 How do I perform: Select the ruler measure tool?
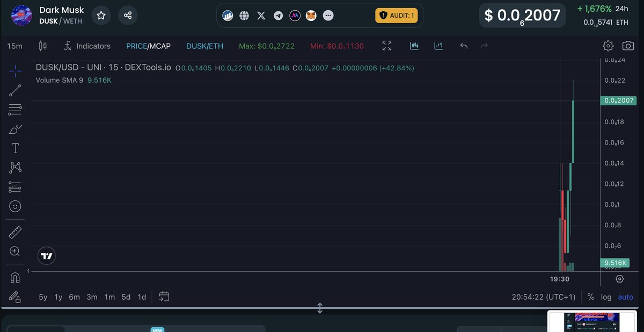[x=15, y=232]
